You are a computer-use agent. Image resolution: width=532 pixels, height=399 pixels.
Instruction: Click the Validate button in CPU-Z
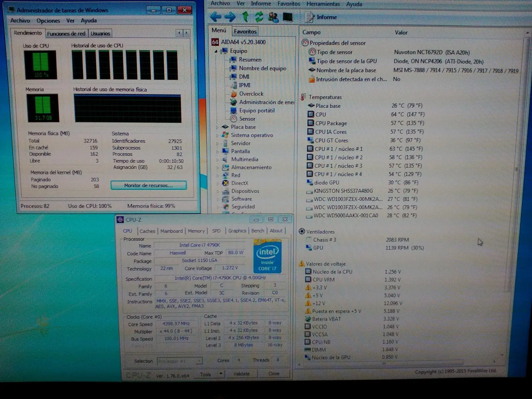(241, 374)
